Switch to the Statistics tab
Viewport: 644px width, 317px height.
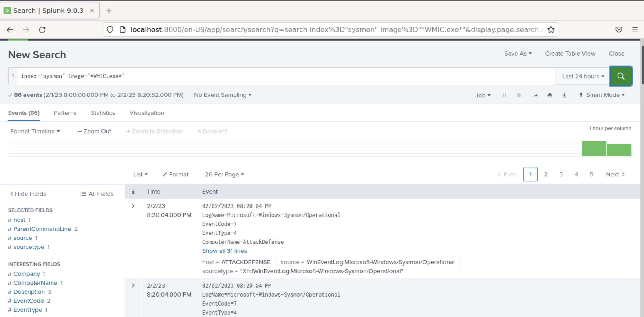pos(103,113)
